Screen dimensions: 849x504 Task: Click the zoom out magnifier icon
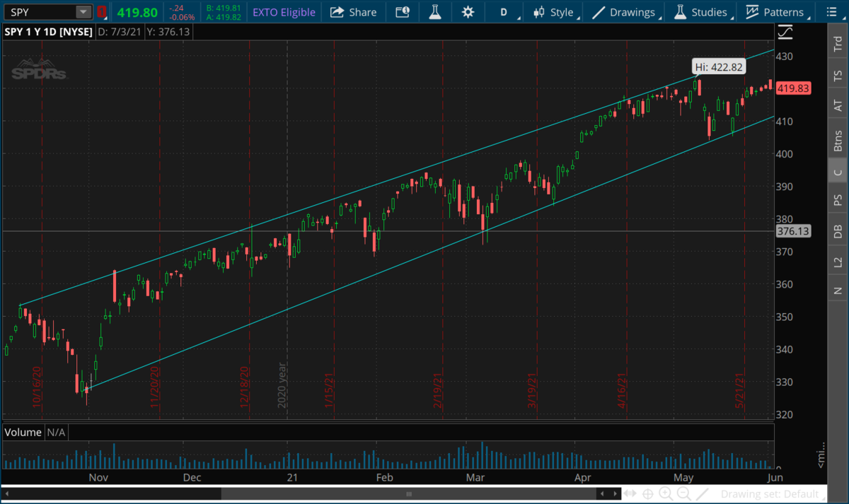(x=683, y=494)
